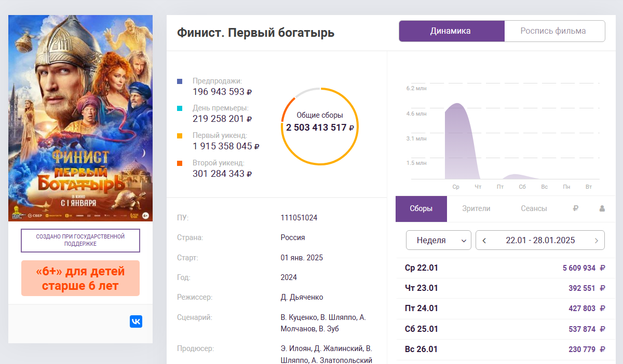Select the Пт 24.01 row
This screenshot has width=623, height=364.
coord(505,309)
